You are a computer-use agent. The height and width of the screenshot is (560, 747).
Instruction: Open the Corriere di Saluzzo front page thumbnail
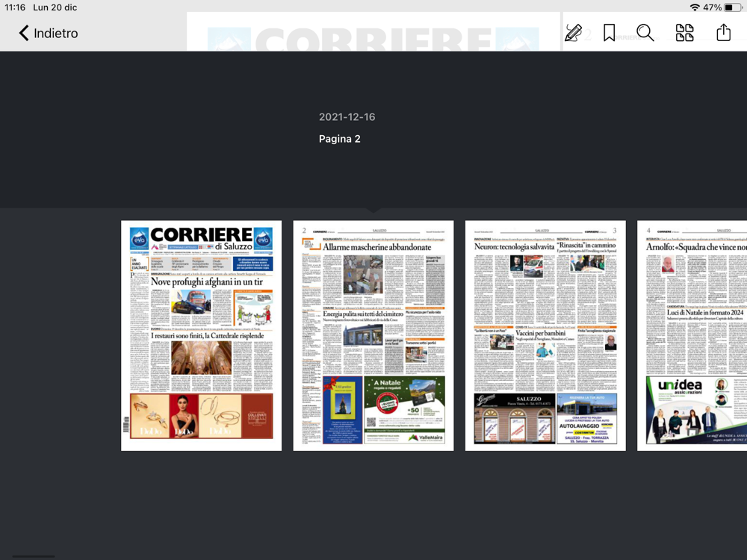[202, 335]
